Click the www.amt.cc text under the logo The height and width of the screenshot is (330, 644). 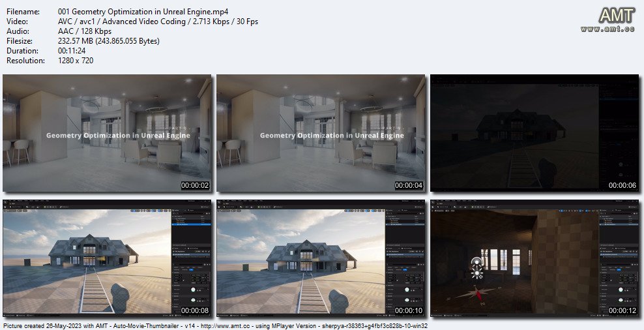coord(608,29)
